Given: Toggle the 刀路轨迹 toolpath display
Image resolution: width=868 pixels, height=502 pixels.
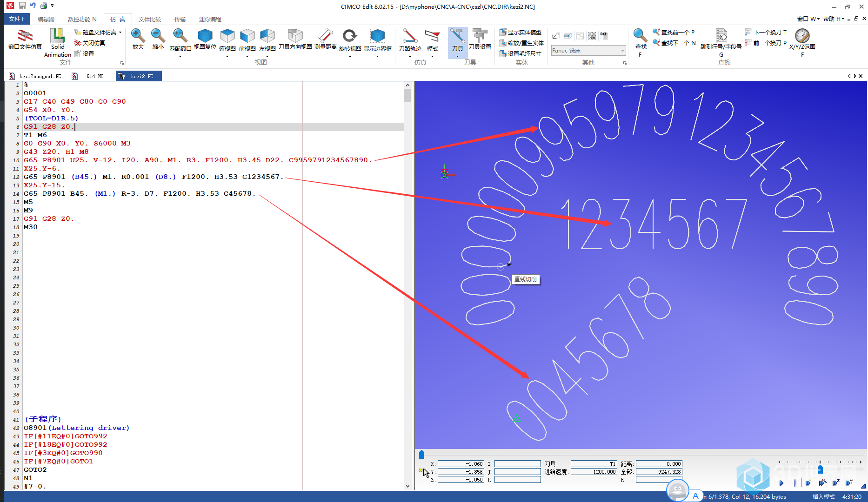Looking at the screenshot, I should click(x=410, y=40).
